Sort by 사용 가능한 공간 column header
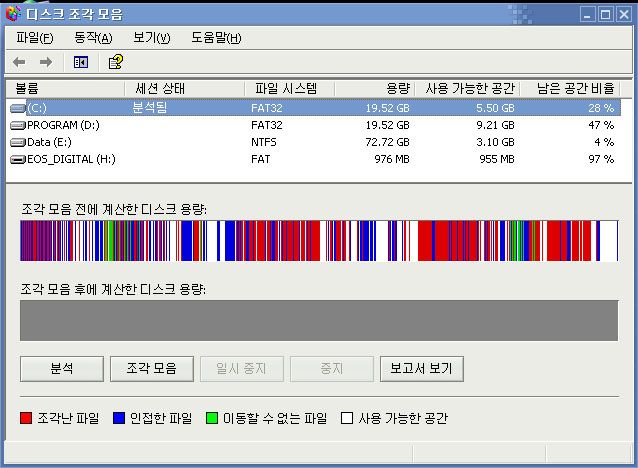This screenshot has height=468, width=638. pos(467,88)
